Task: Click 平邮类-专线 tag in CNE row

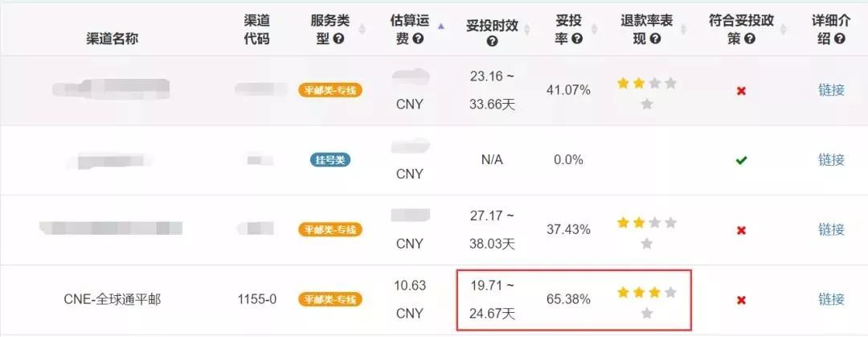Action: point(330,300)
